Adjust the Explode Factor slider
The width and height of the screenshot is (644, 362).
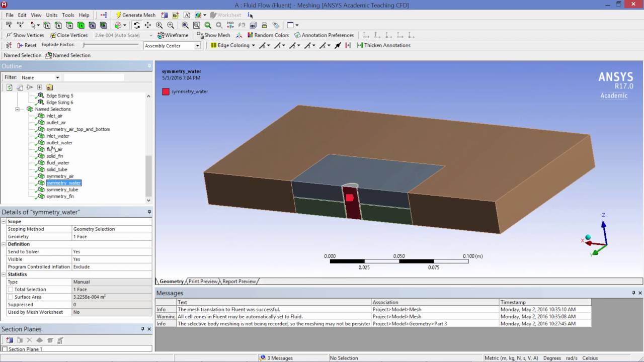pos(111,45)
